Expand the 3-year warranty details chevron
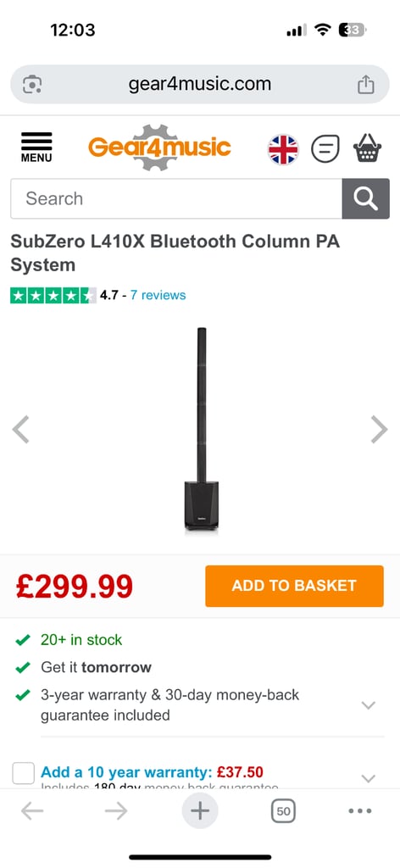The height and width of the screenshot is (868, 400). (368, 705)
